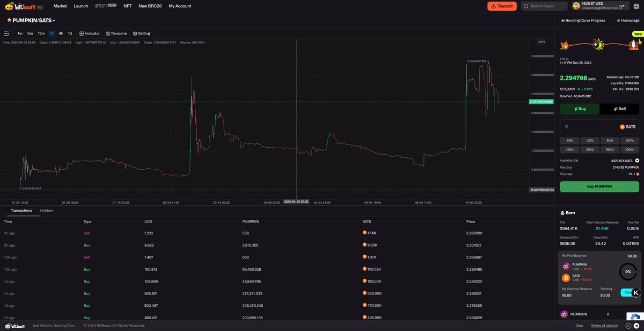Select the 50% amount preset
Viewport: 644px width, 331px height.
610,140
